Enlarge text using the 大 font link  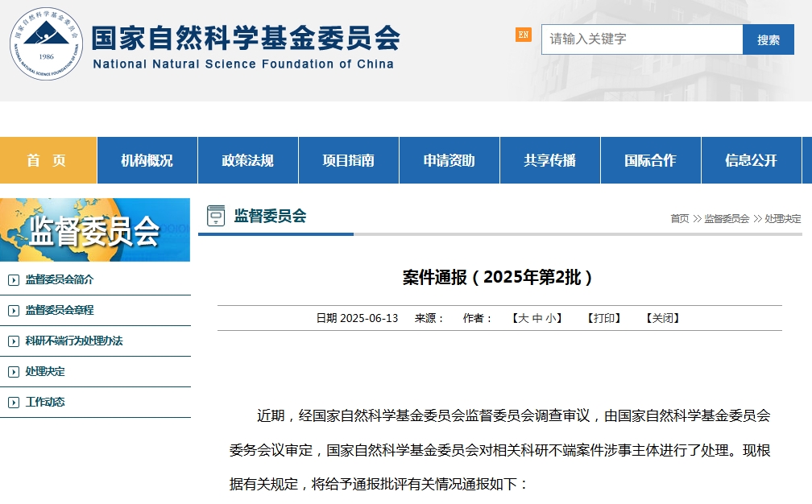(x=524, y=317)
